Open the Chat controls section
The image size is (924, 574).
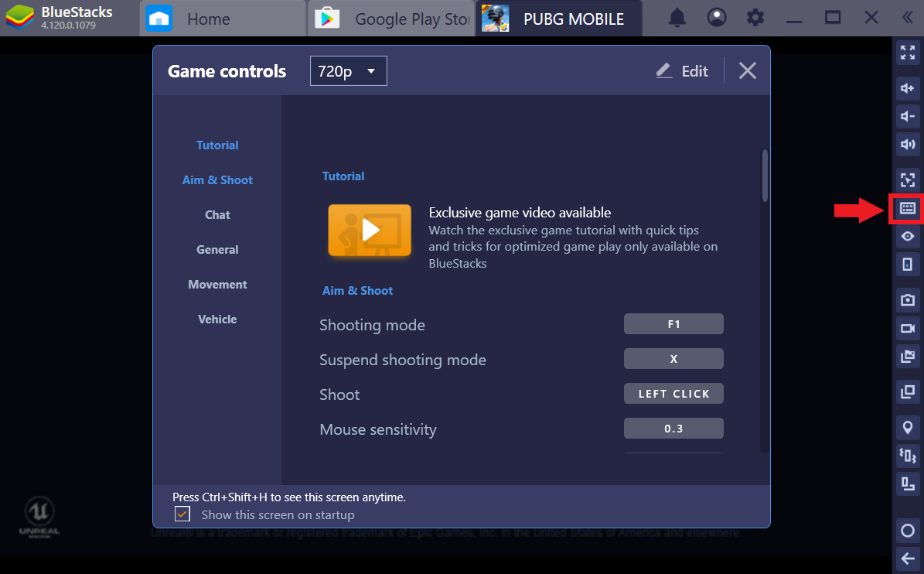(217, 214)
